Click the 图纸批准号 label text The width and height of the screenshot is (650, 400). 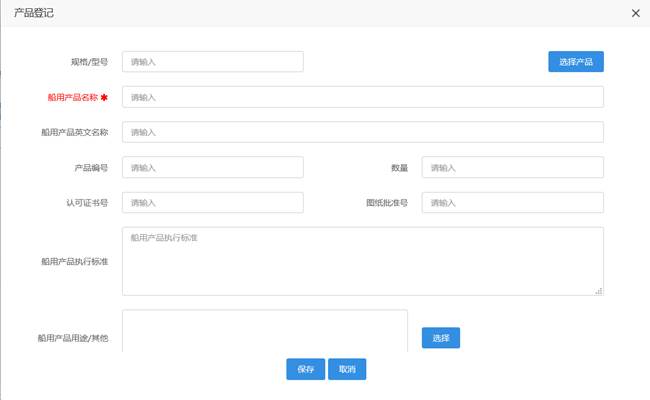click(x=386, y=202)
